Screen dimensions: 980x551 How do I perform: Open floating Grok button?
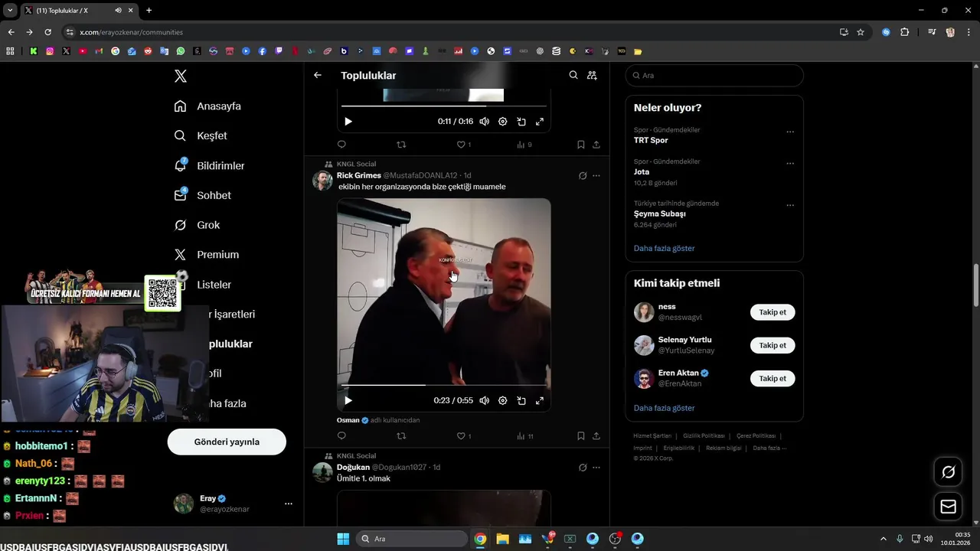point(948,472)
